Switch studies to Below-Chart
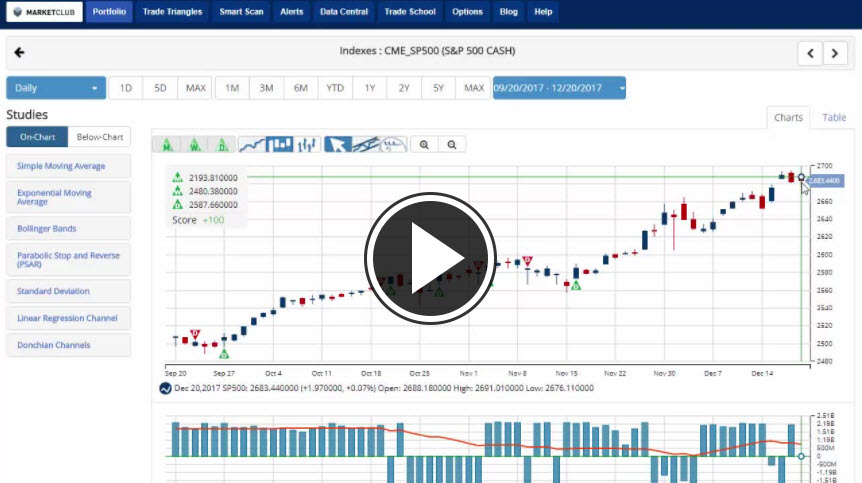This screenshot has width=862, height=483. pyautogui.click(x=100, y=137)
